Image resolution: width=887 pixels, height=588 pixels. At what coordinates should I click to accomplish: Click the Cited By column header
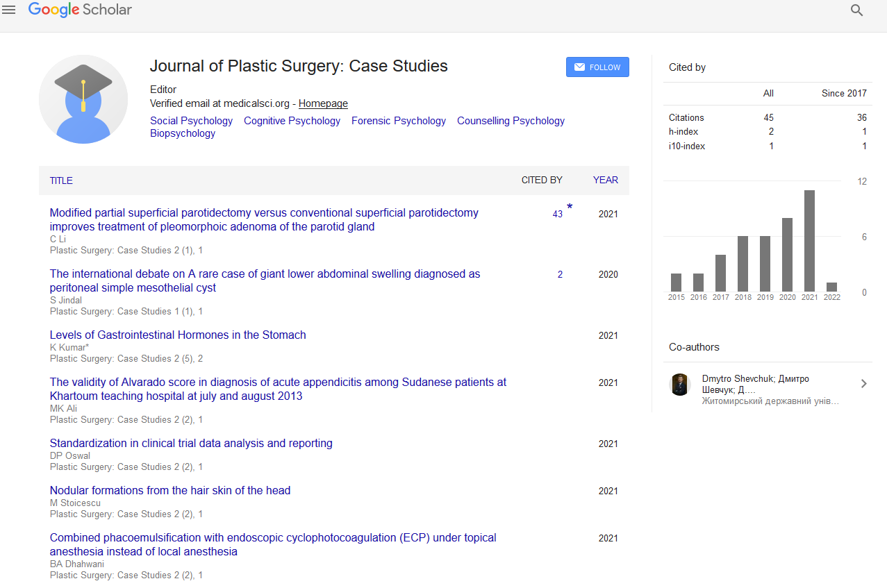[x=542, y=180]
